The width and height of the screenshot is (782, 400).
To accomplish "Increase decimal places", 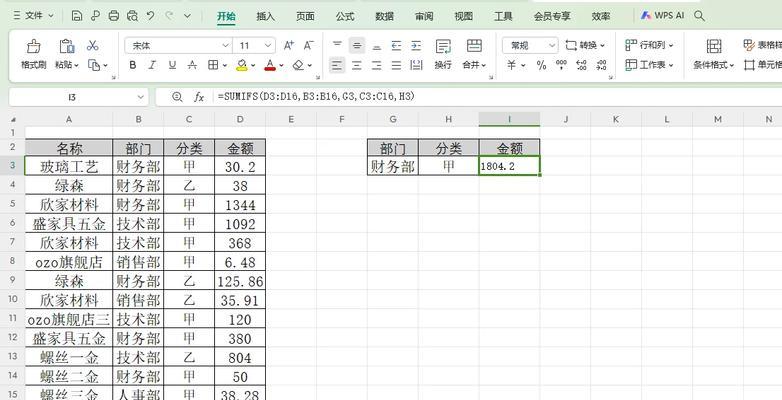I will click(x=581, y=65).
